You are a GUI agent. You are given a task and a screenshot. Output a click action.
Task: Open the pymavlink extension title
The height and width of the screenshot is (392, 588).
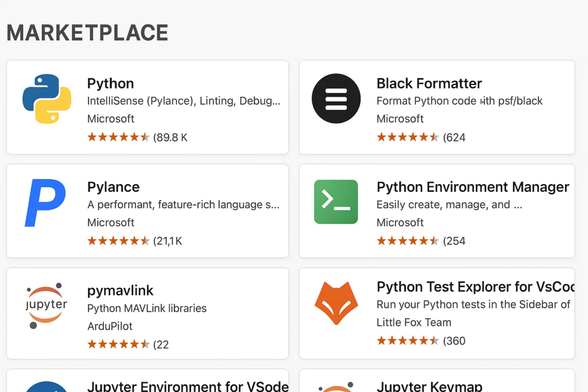(x=121, y=290)
